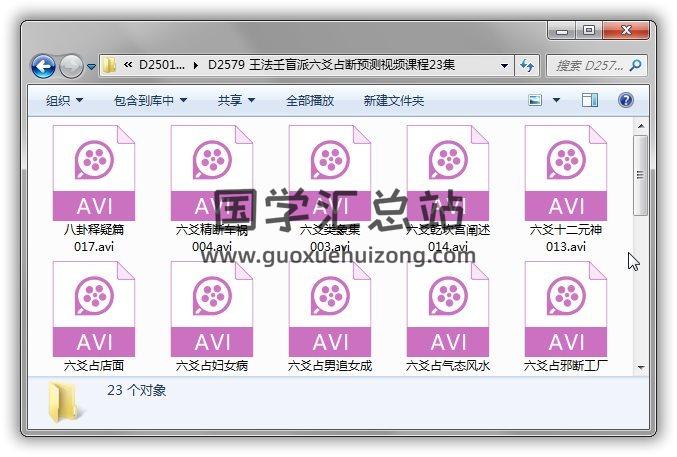Image resolution: width=677 pixels, height=457 pixels.
Task: Select the 六爻占邪断工厂 file icon
Action: (x=566, y=309)
